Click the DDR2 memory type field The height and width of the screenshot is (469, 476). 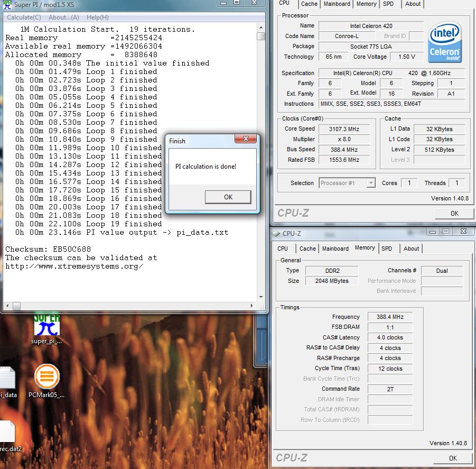click(332, 271)
